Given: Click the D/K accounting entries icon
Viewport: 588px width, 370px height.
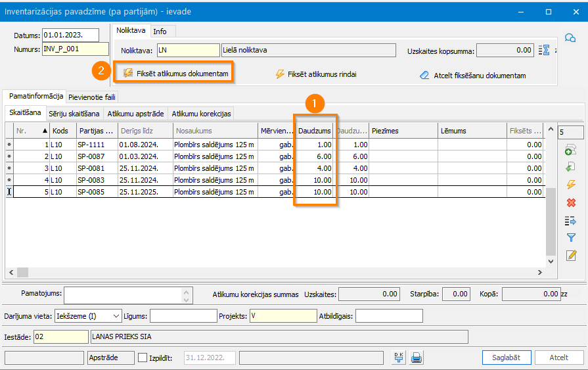Looking at the screenshot, I should (398, 358).
